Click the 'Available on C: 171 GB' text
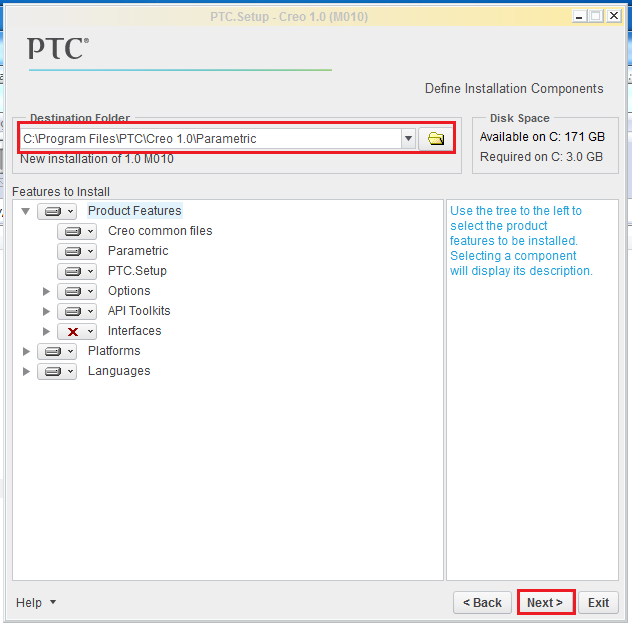Image resolution: width=632 pixels, height=626 pixels. (x=542, y=137)
